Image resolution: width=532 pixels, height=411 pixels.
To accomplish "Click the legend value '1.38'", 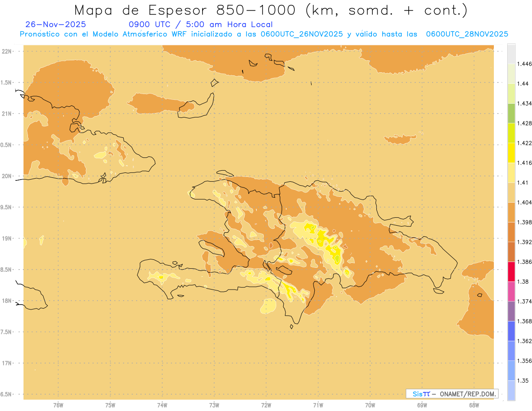I will [523, 282].
